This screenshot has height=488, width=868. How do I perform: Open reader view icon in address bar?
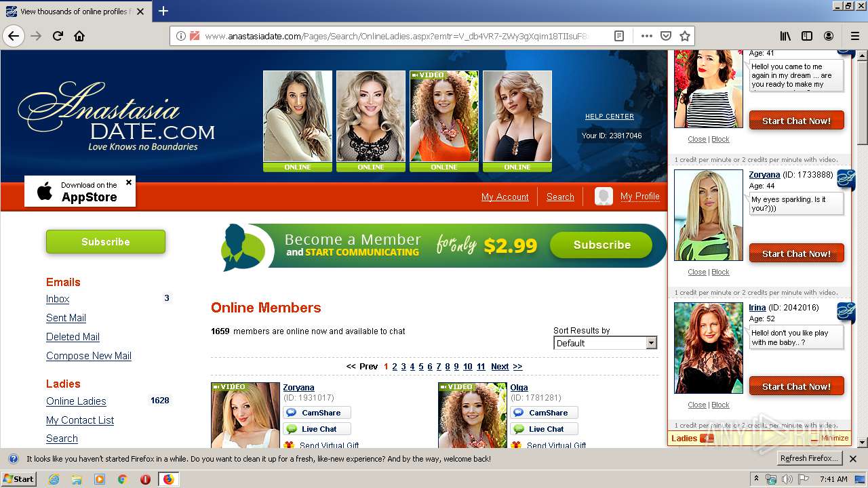(x=619, y=36)
